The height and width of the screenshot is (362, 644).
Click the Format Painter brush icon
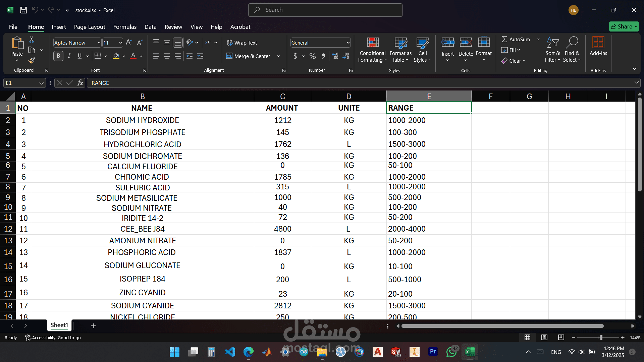[32, 60]
